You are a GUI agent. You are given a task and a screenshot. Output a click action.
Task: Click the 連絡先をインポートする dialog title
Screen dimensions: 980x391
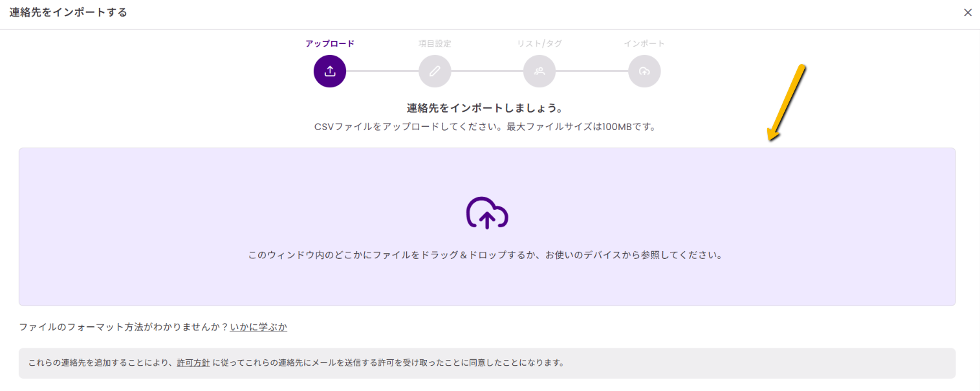click(x=68, y=12)
